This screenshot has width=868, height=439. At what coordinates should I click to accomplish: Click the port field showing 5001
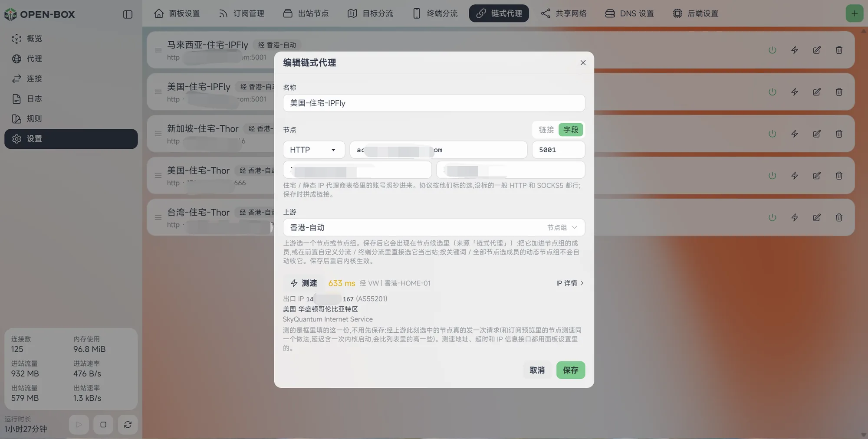[x=558, y=150]
